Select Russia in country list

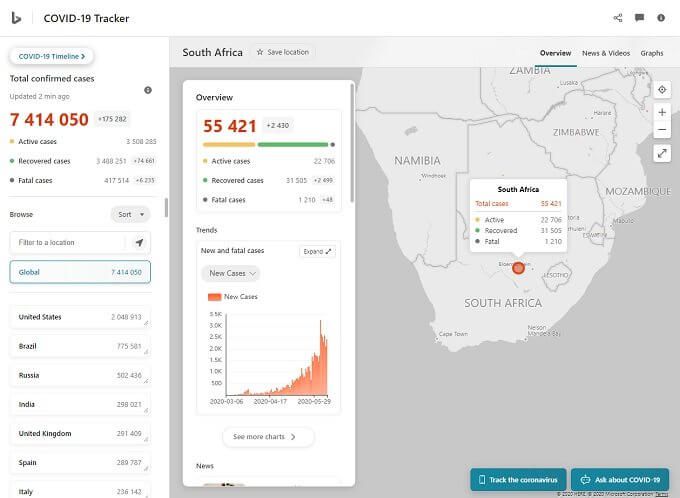(80, 375)
